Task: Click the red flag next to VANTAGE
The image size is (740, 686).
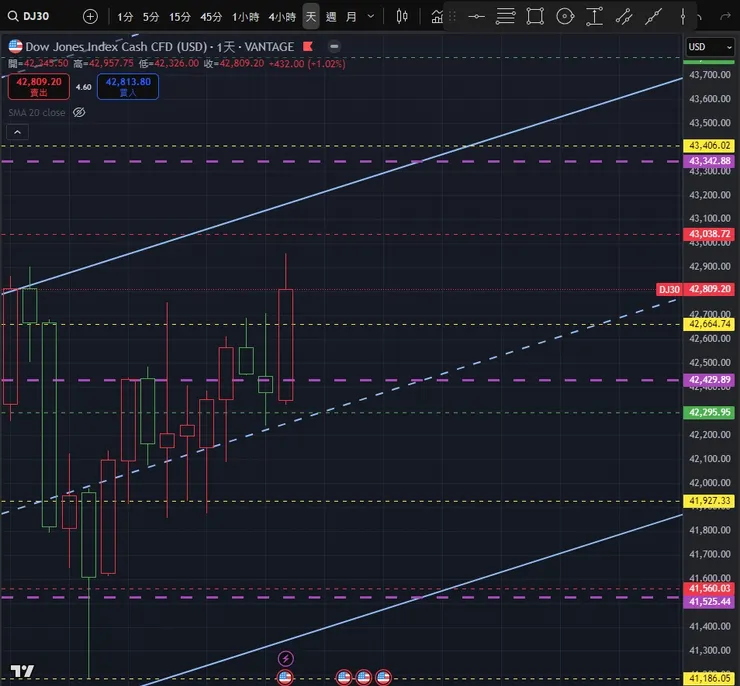Action: pyautogui.click(x=308, y=46)
